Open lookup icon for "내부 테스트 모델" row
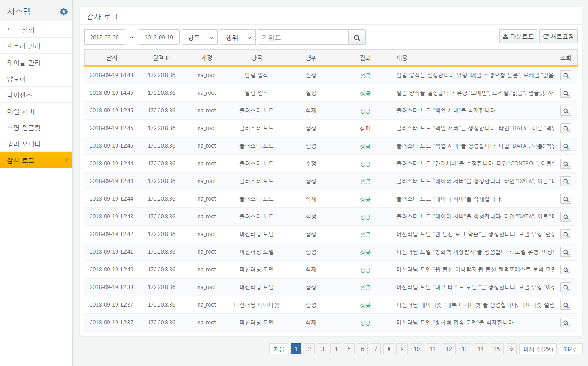 tap(566, 287)
